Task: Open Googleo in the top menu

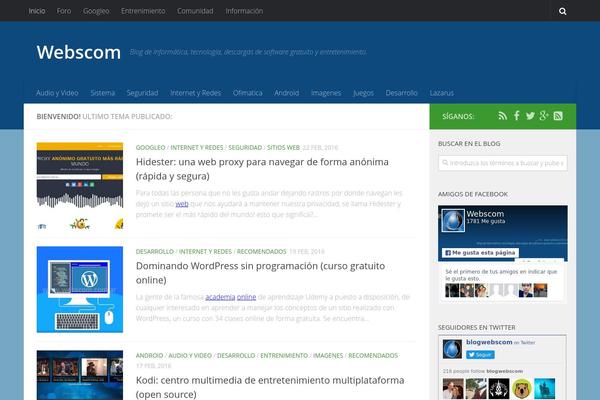Action: 96,11
